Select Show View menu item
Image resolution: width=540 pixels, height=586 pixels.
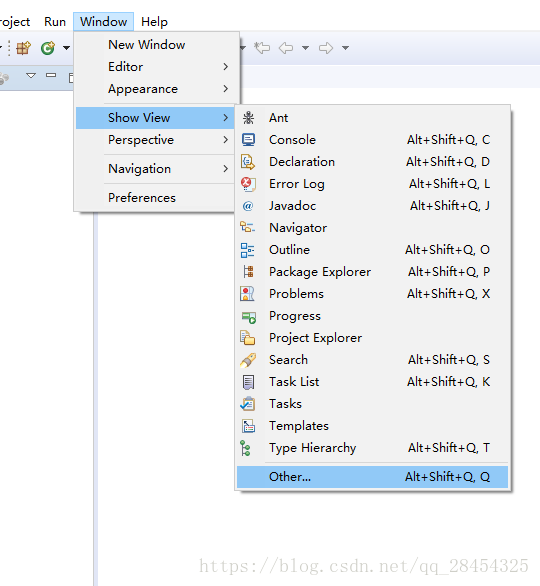point(155,118)
